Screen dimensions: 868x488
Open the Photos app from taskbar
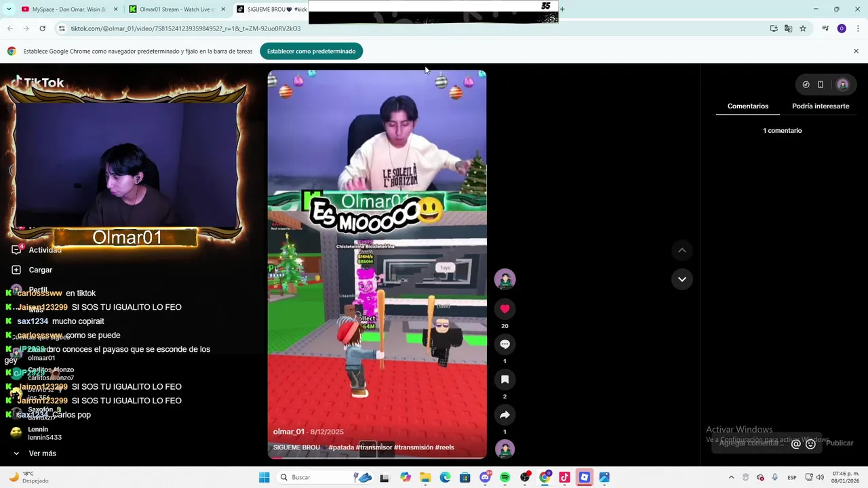click(x=604, y=477)
